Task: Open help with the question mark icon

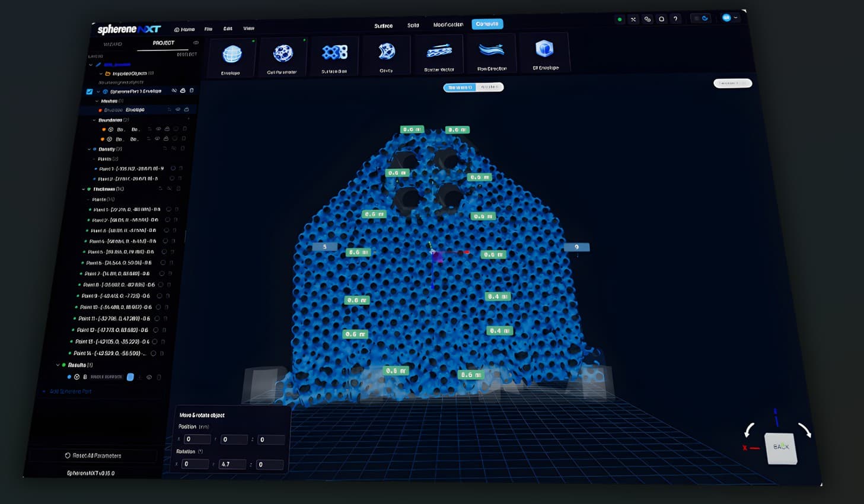Action: pos(675,19)
